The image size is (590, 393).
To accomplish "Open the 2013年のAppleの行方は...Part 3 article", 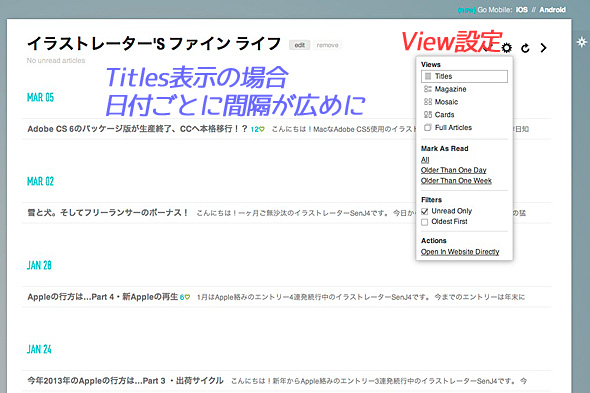I will pos(125,381).
